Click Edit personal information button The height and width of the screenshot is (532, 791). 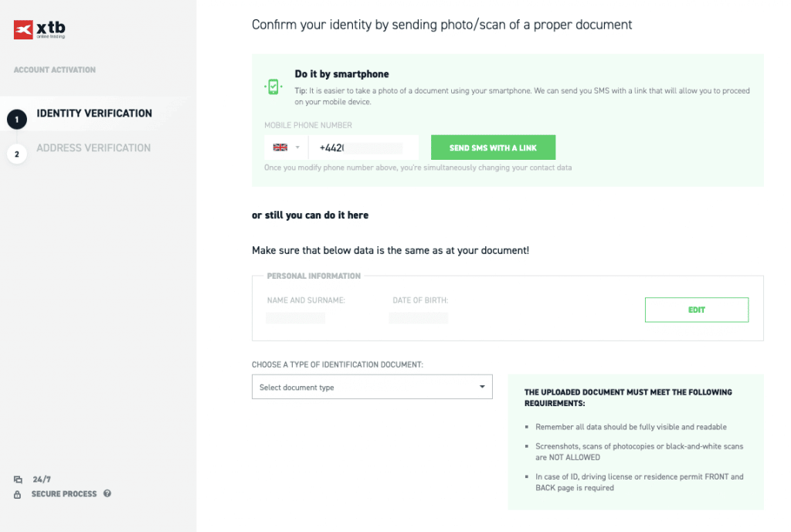pos(696,310)
